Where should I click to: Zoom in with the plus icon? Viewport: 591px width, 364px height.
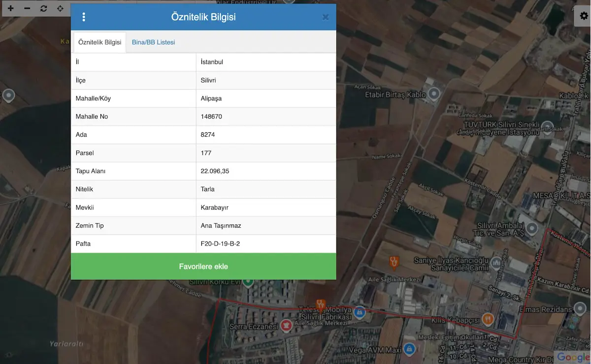point(11,8)
